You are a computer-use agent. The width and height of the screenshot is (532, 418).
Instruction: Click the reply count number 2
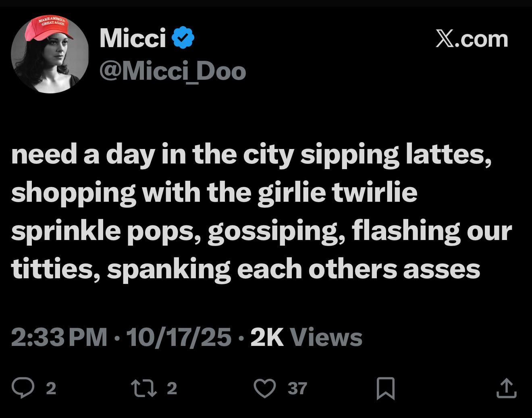(x=51, y=388)
